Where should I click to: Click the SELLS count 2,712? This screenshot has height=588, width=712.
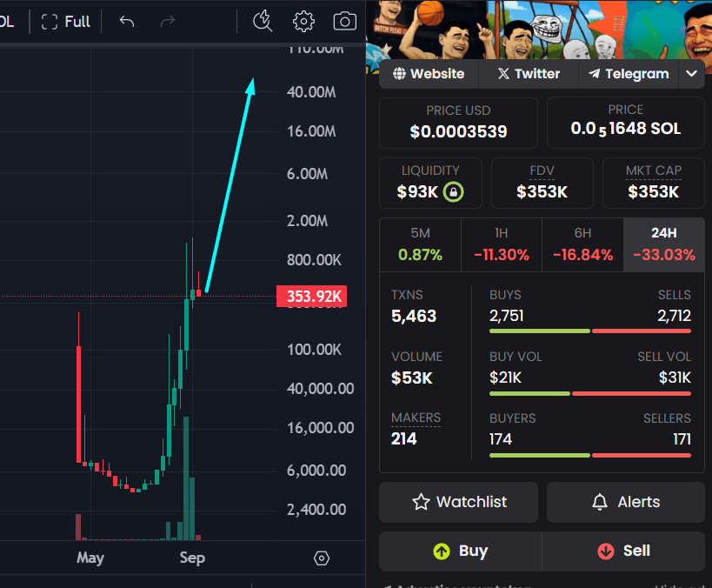tap(675, 316)
